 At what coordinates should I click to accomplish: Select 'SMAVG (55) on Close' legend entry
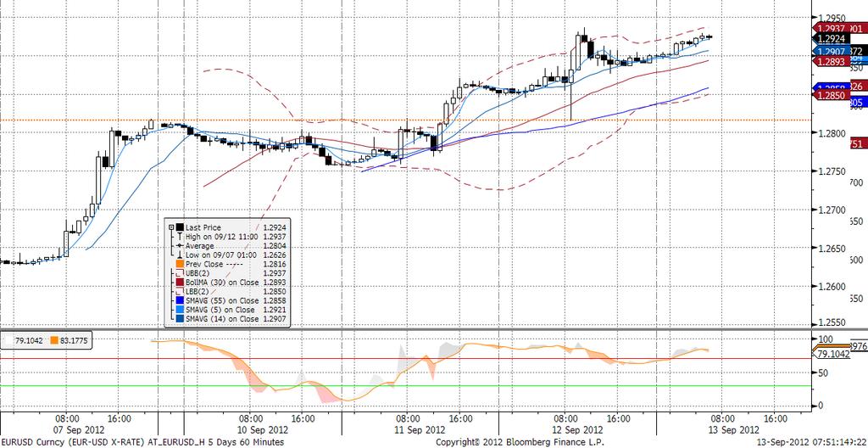coord(222,300)
